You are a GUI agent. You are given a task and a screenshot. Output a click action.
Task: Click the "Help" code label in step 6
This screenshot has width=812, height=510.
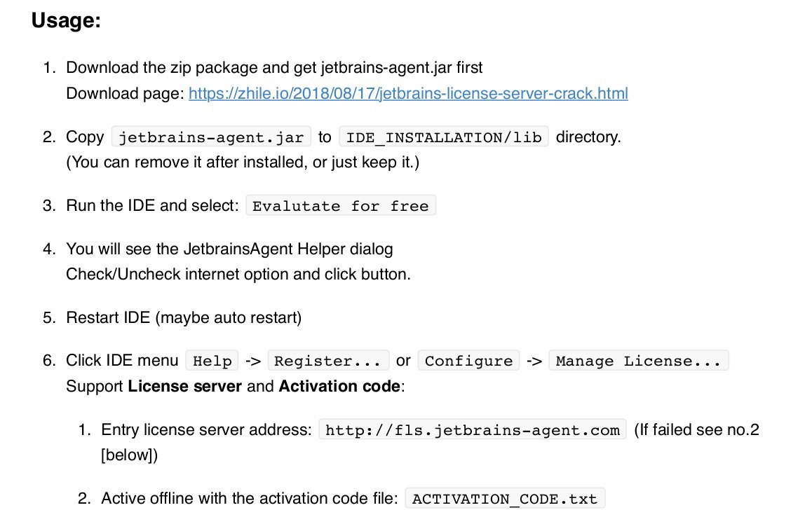(x=212, y=361)
